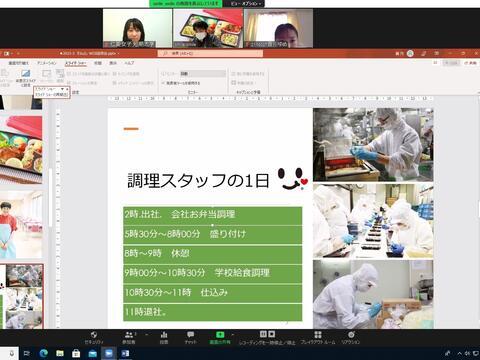The width and height of the screenshot is (480, 360).
Task: Click the Cortana microphone icon
Action: (x=12, y=353)
